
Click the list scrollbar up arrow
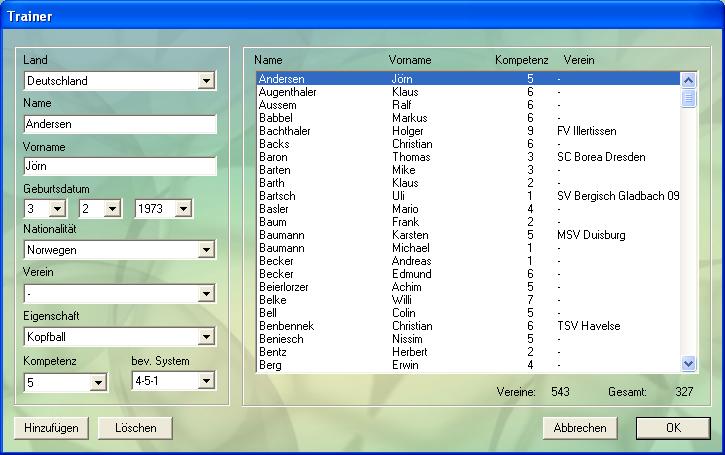[688, 80]
